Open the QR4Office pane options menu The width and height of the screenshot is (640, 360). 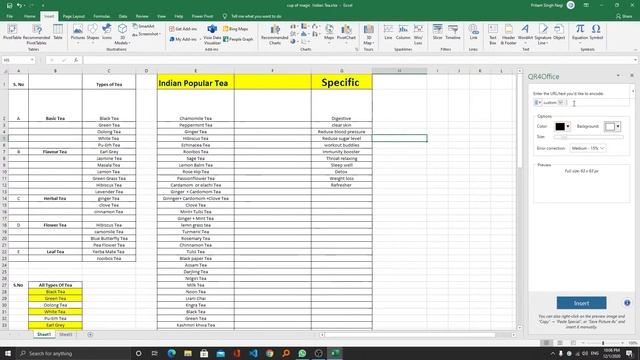pyautogui.click(x=618, y=76)
